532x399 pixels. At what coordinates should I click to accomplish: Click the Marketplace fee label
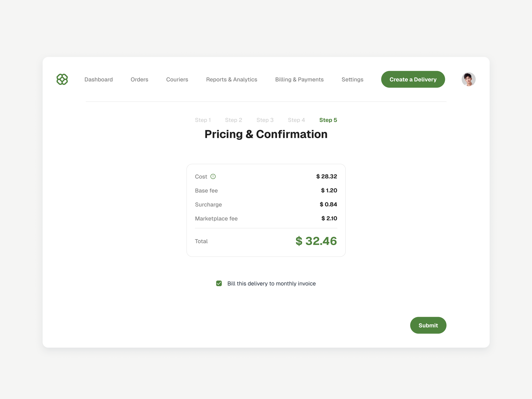[216, 218]
